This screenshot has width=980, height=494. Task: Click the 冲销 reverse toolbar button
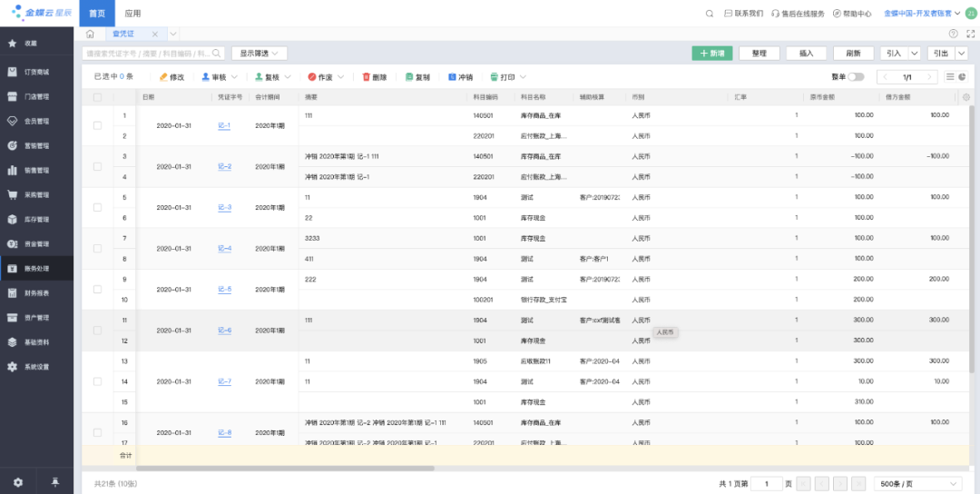[x=460, y=77]
